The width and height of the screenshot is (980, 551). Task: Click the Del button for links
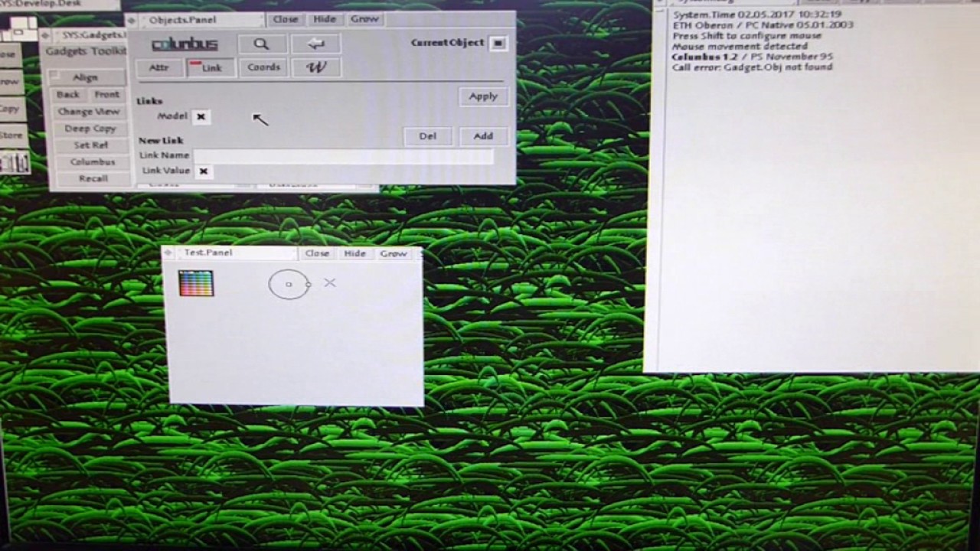[x=427, y=136]
